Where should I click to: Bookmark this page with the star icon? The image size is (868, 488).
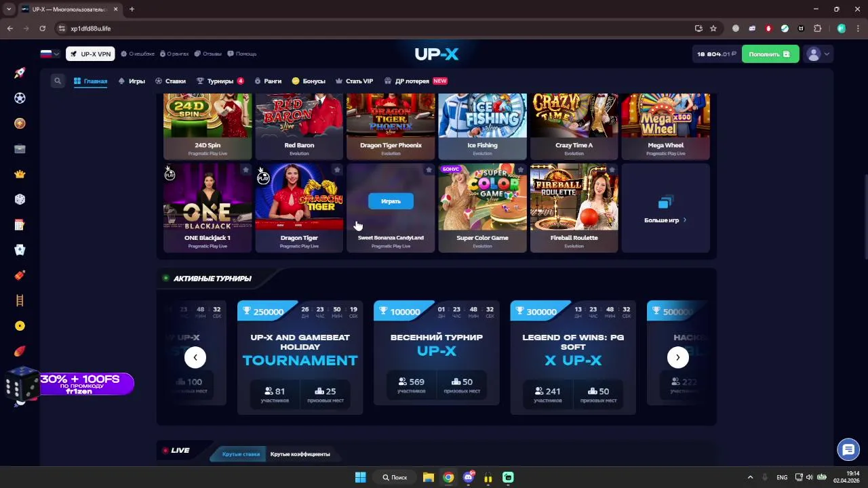713,28
